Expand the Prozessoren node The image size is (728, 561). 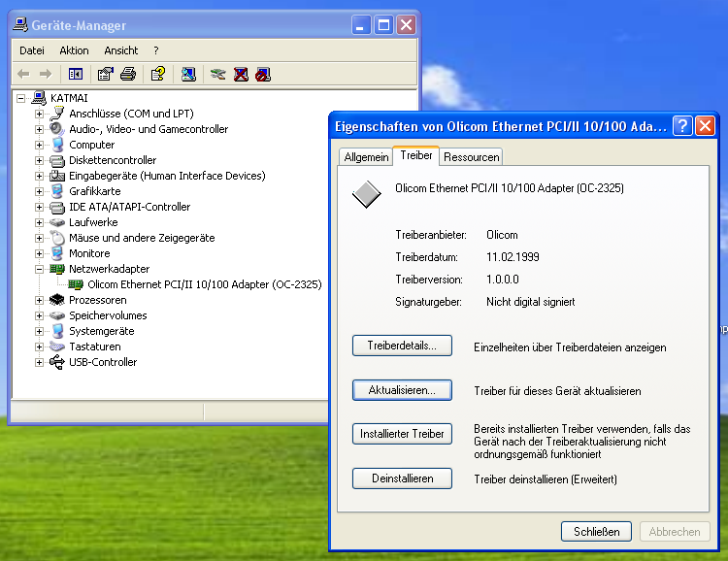click(x=40, y=300)
